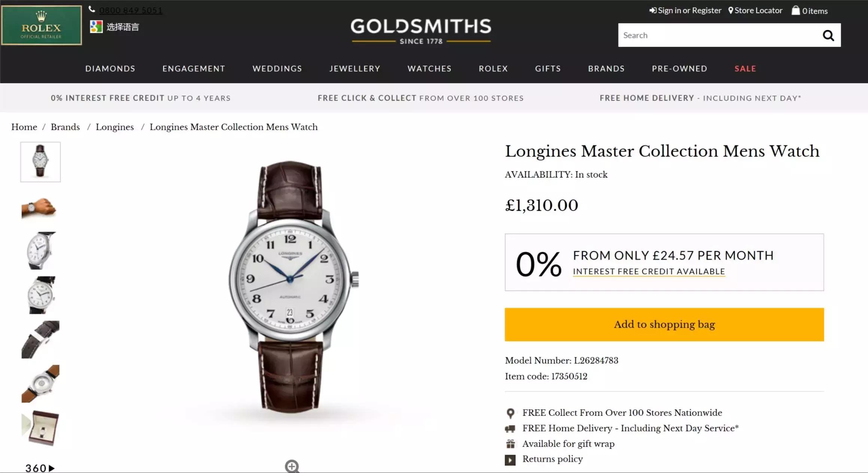Go to Longines breadcrumb link
The width and height of the screenshot is (868, 473).
pos(115,127)
